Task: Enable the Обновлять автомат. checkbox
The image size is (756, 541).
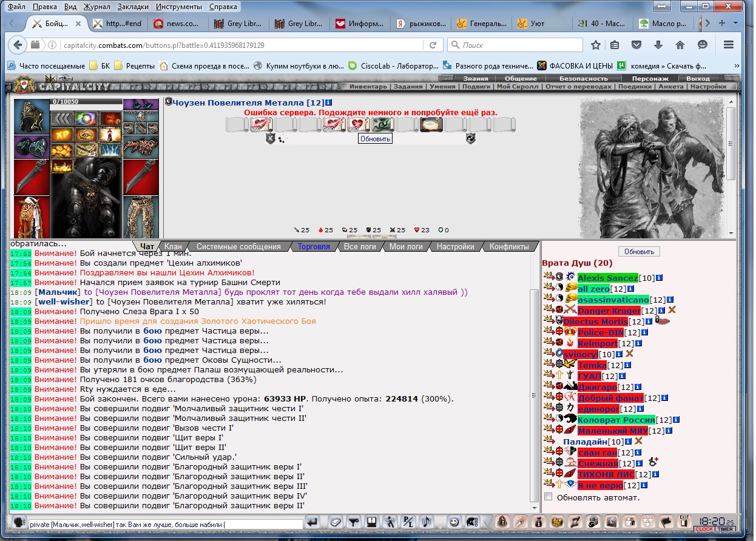Action: 548,497
